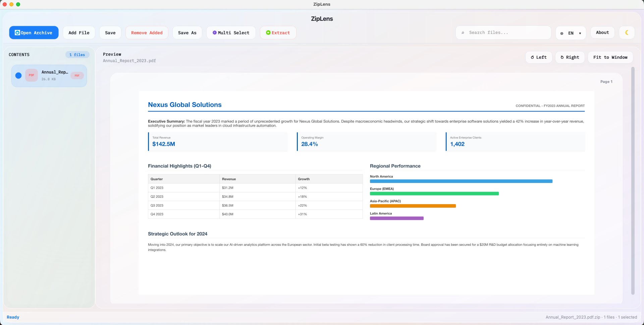The width and height of the screenshot is (644, 325).
Task: Toggle selection circle for Annual_Rep file
Action: (x=18, y=76)
